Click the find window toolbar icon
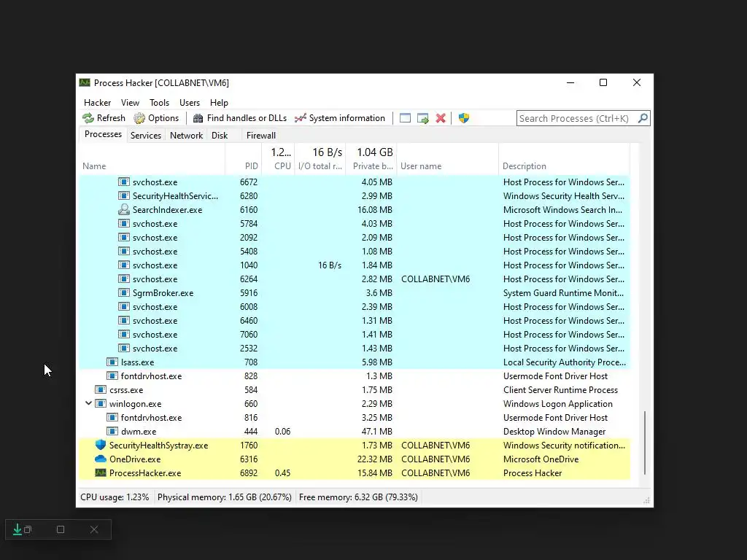Viewport: 747px width, 560px height. point(405,118)
